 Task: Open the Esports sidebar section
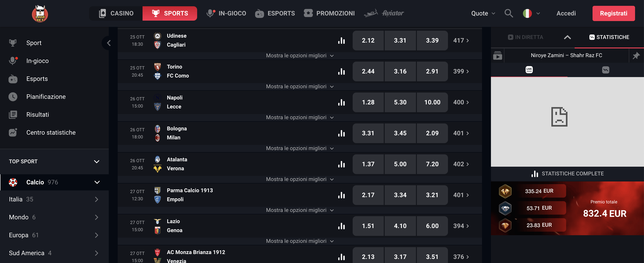[x=37, y=79]
